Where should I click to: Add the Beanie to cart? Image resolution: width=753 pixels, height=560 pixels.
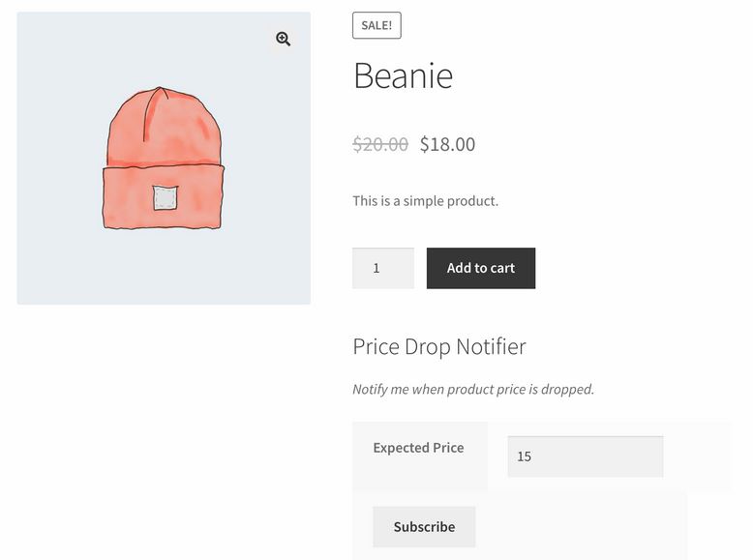[x=481, y=268]
